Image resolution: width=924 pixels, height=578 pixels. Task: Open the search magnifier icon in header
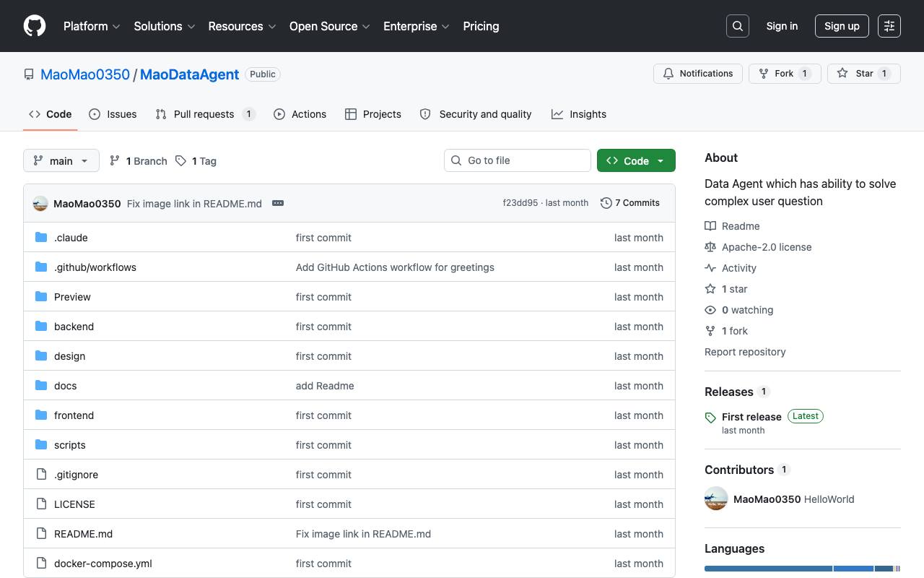click(x=738, y=26)
